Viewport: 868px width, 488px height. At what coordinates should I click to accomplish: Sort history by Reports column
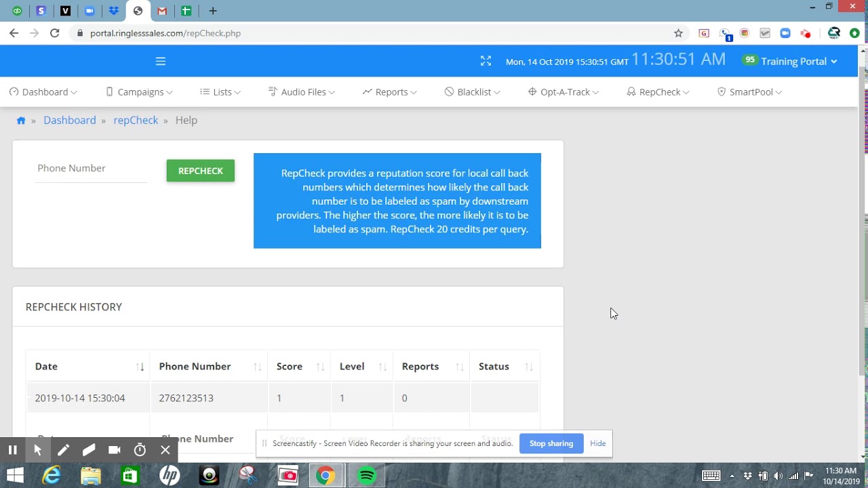(431, 367)
